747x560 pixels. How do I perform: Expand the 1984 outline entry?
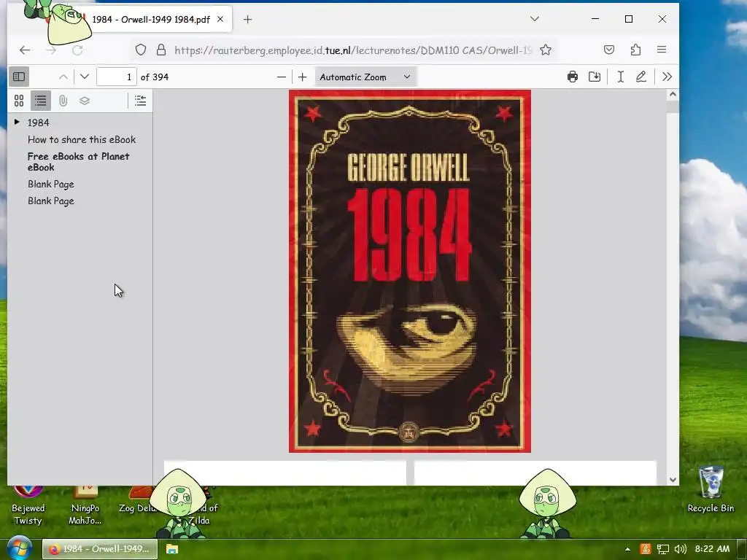coord(17,122)
